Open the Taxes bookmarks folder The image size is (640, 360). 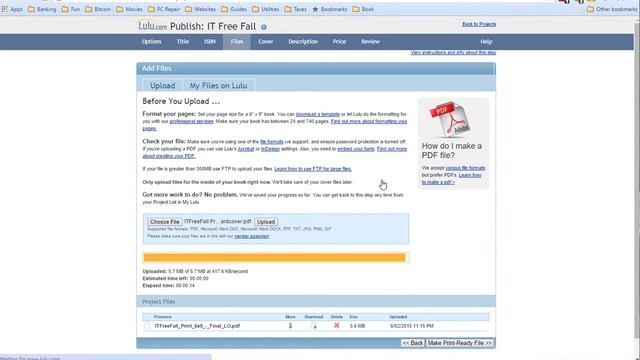[296, 9]
